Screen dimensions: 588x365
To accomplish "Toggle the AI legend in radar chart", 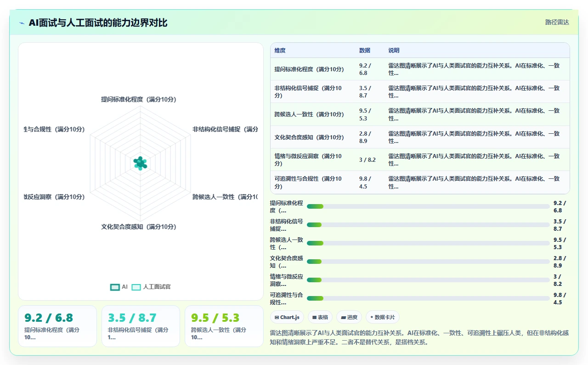I will (x=119, y=287).
